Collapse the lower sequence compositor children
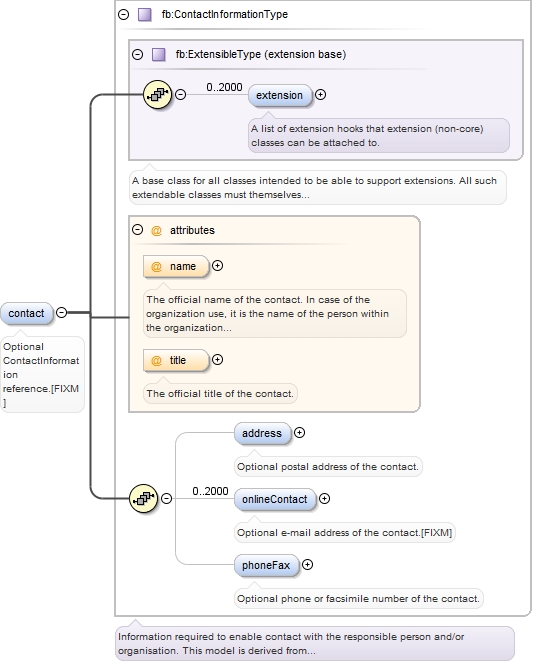The height and width of the screenshot is (664, 533). coord(167,498)
